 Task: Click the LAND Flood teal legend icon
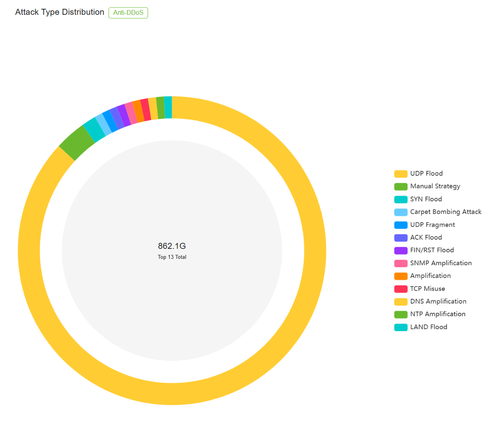[401, 327]
